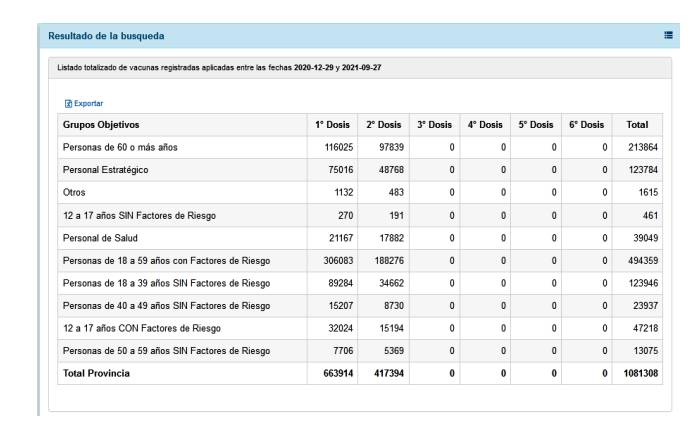Click the 6° Dosis column header

[x=584, y=124]
